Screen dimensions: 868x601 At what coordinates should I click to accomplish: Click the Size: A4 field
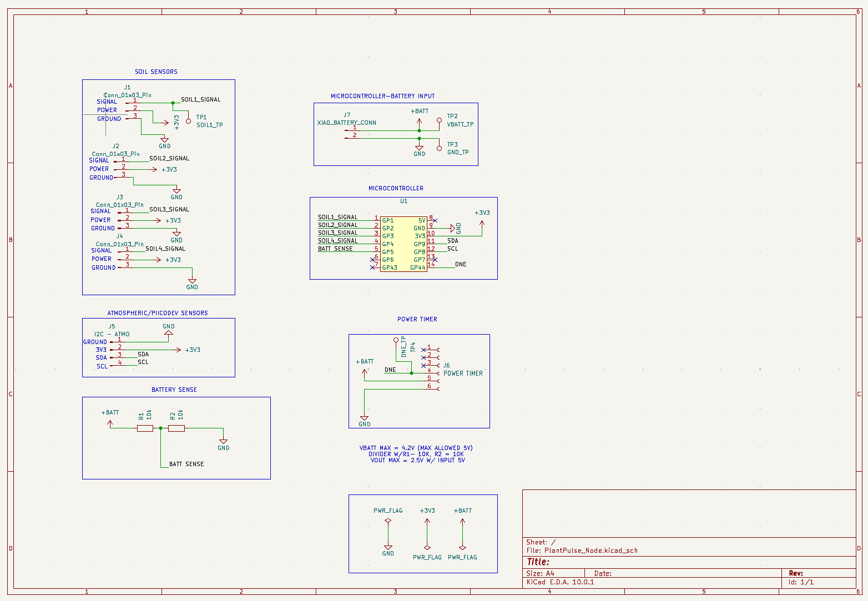(x=540, y=573)
